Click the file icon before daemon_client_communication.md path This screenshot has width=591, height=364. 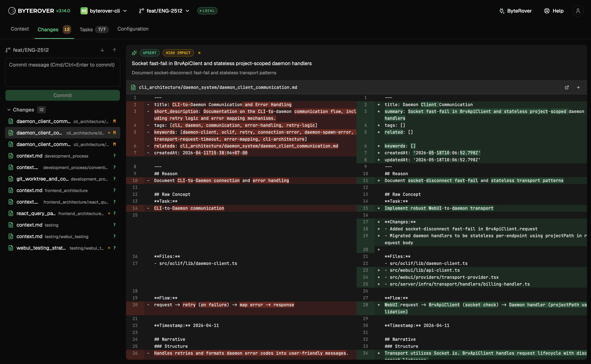(133, 87)
